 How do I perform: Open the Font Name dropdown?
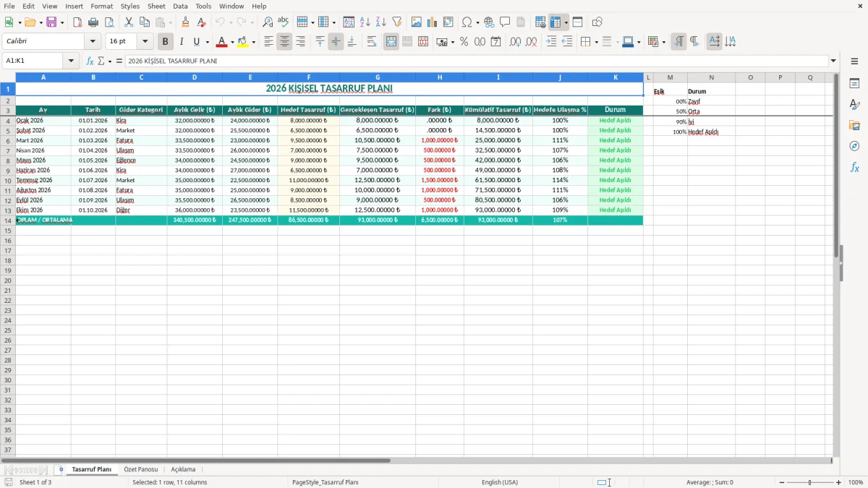(x=93, y=42)
